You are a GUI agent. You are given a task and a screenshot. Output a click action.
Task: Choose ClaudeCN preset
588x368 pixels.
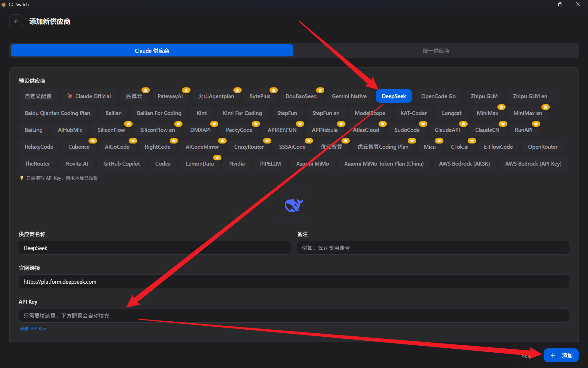click(x=487, y=130)
